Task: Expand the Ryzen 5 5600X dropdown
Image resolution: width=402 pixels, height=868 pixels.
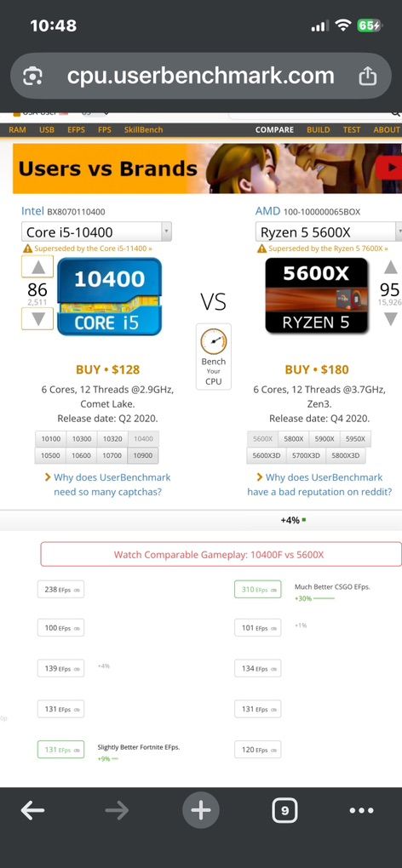Action: tap(329, 231)
